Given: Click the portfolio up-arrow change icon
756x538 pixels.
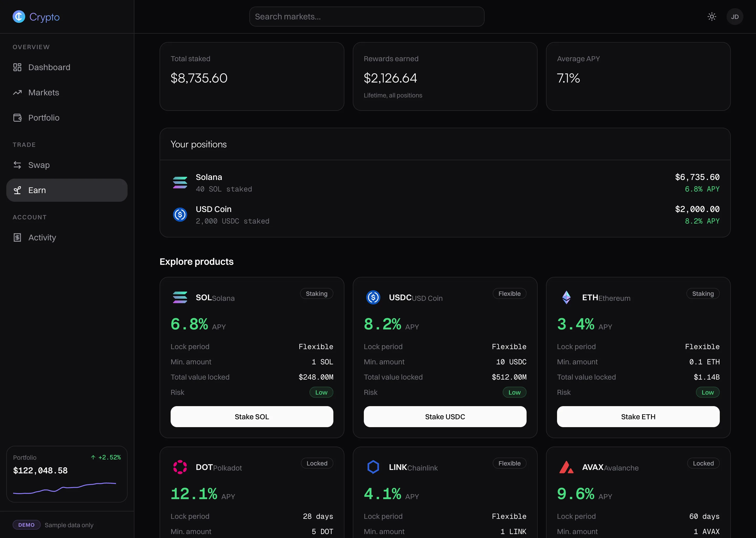Looking at the screenshot, I should (93, 457).
